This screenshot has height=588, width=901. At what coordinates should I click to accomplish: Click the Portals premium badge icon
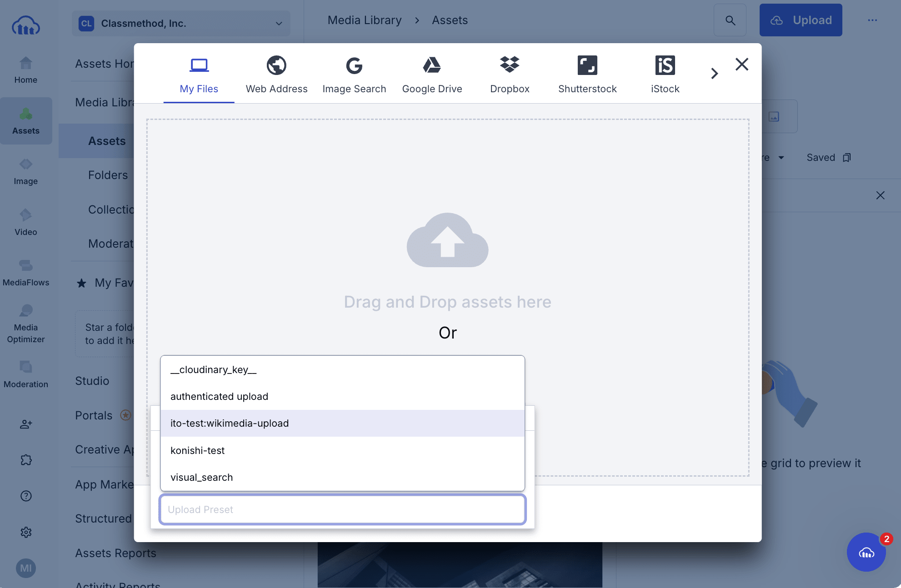(x=126, y=415)
